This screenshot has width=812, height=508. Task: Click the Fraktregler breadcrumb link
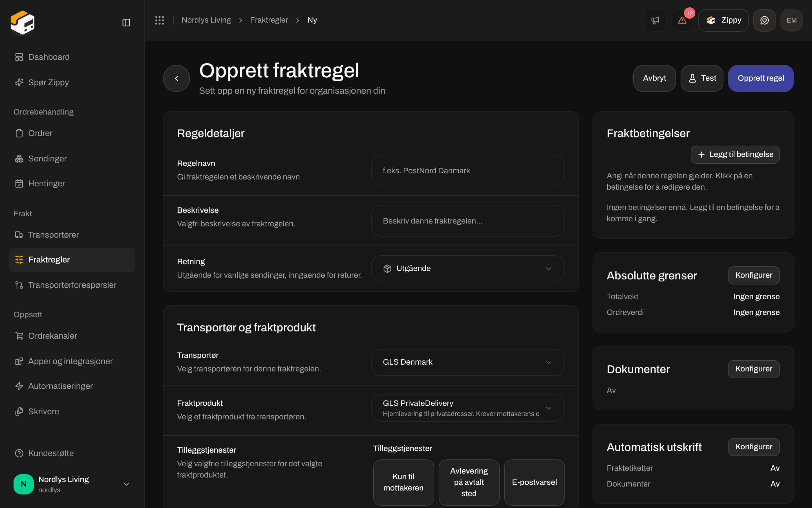click(269, 20)
